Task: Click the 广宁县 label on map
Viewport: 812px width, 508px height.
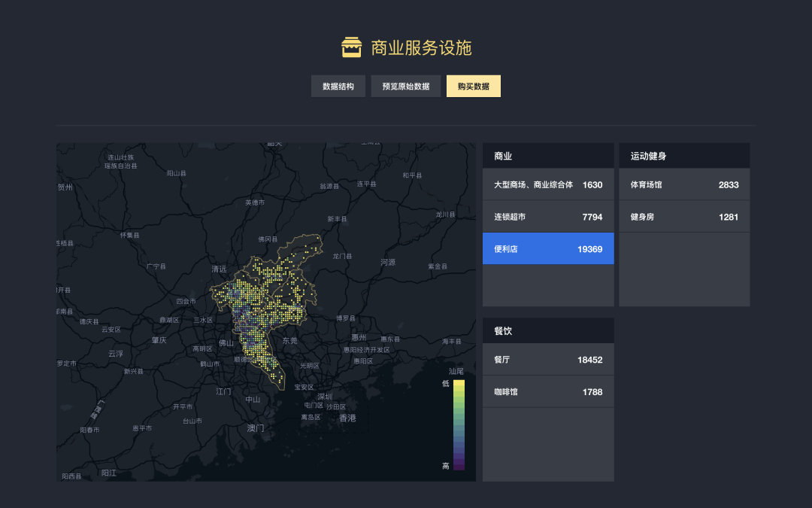Action: pyautogui.click(x=156, y=266)
